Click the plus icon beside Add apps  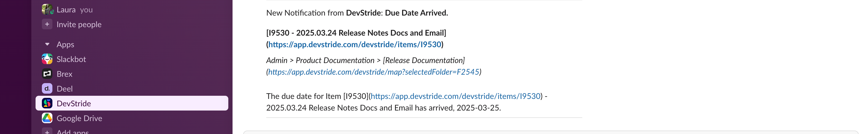pos(47,132)
